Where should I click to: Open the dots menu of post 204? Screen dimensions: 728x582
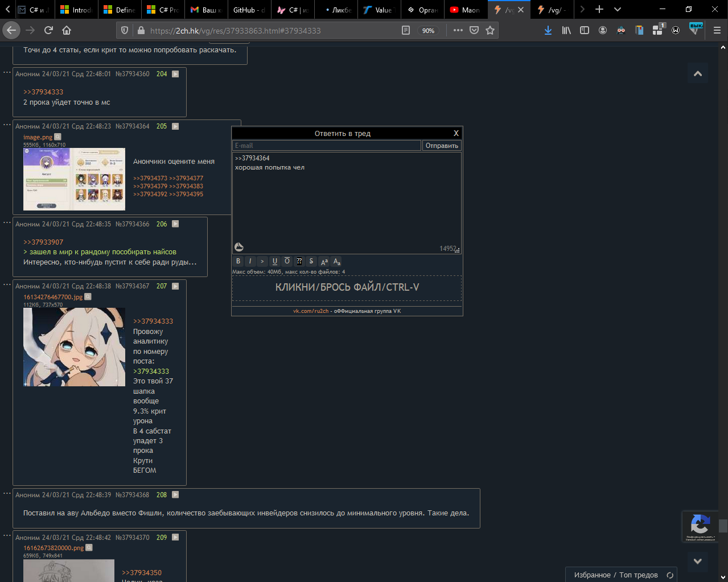point(7,72)
